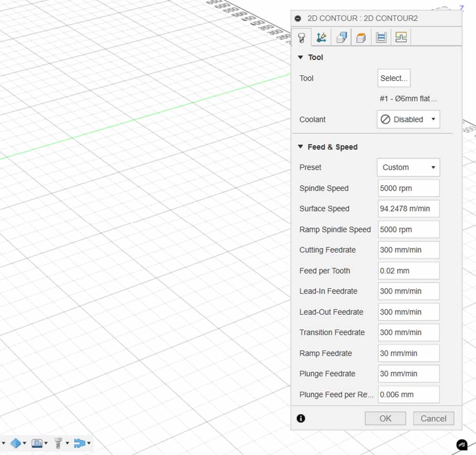Click the info icon in dialog footer

(x=301, y=419)
